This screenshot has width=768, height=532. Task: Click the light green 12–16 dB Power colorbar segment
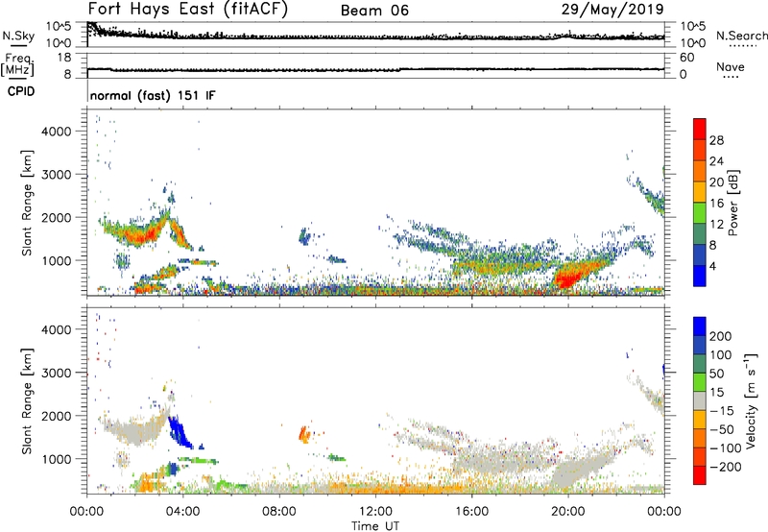pos(700,213)
